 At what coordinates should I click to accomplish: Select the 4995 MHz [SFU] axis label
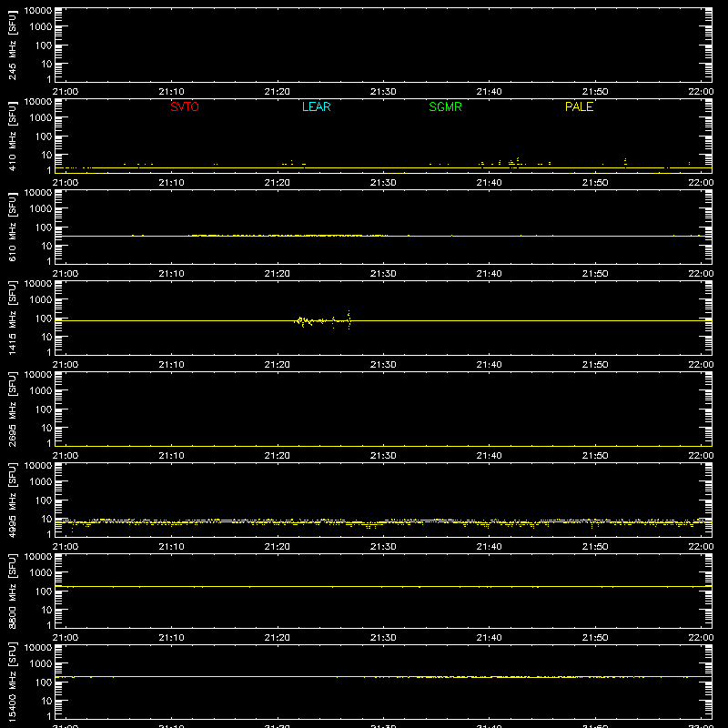point(12,500)
